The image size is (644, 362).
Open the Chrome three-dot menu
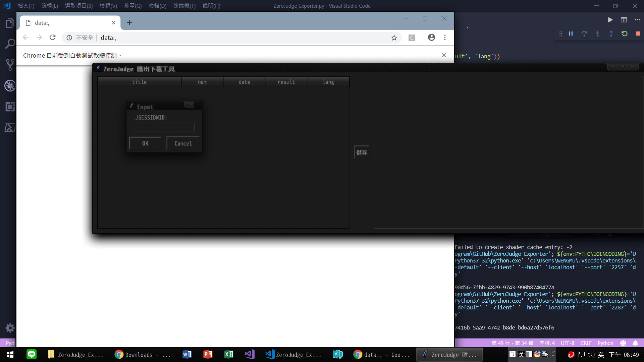pyautogui.click(x=445, y=38)
